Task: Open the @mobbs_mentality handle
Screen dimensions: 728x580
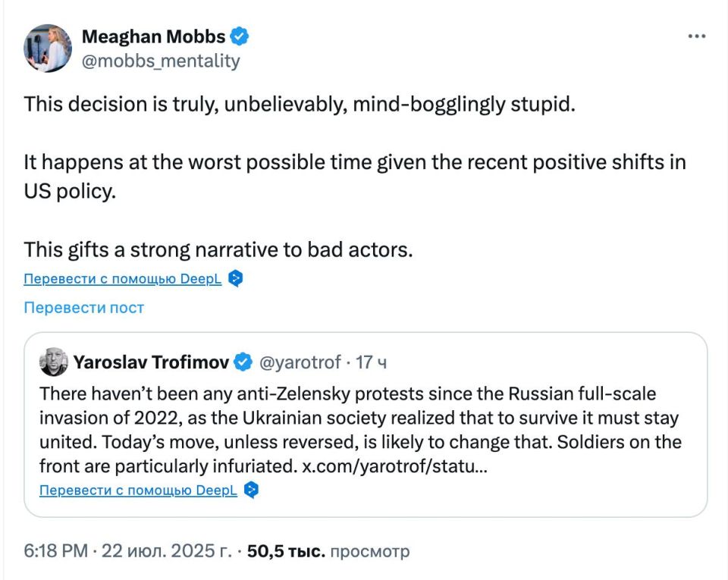Action: click(160, 61)
